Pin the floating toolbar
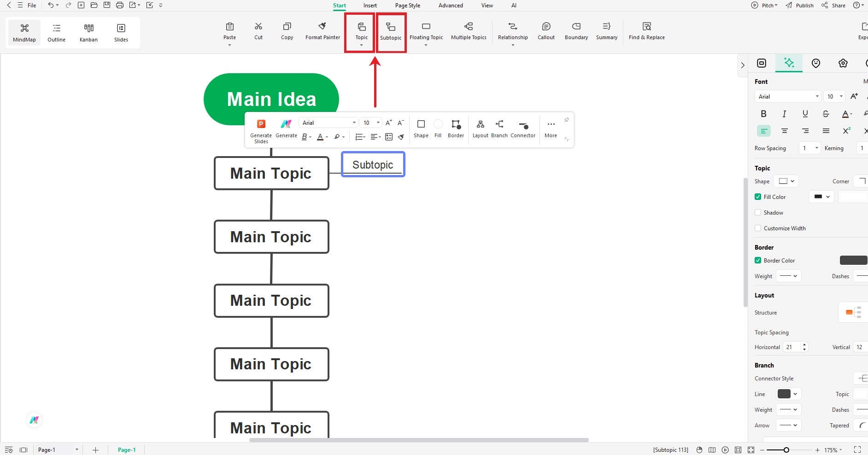Screen dimensions: 868x455 pyautogui.click(x=566, y=120)
